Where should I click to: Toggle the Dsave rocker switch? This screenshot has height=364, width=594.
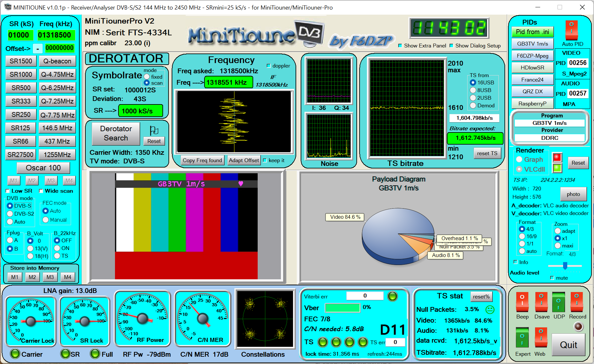(x=541, y=302)
